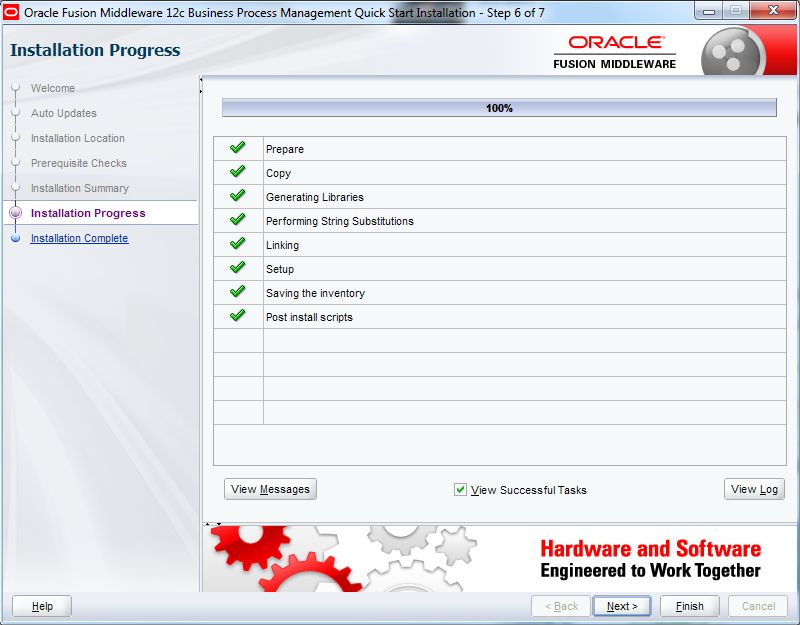
Task: Select the Linking task row text
Action: 282,245
